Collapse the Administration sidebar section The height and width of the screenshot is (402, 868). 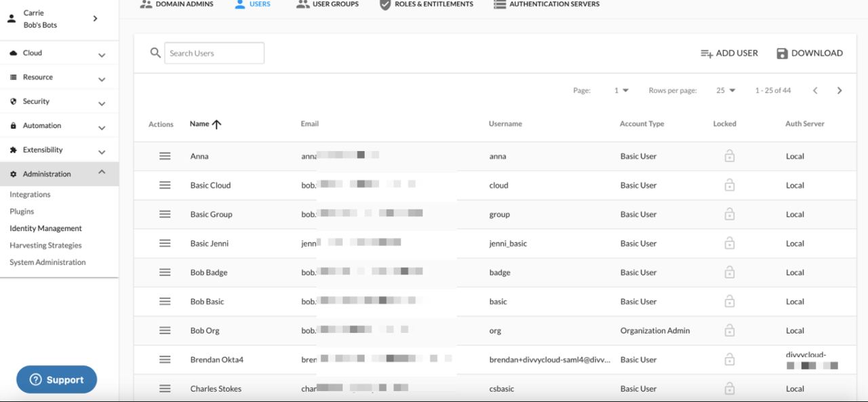point(102,172)
